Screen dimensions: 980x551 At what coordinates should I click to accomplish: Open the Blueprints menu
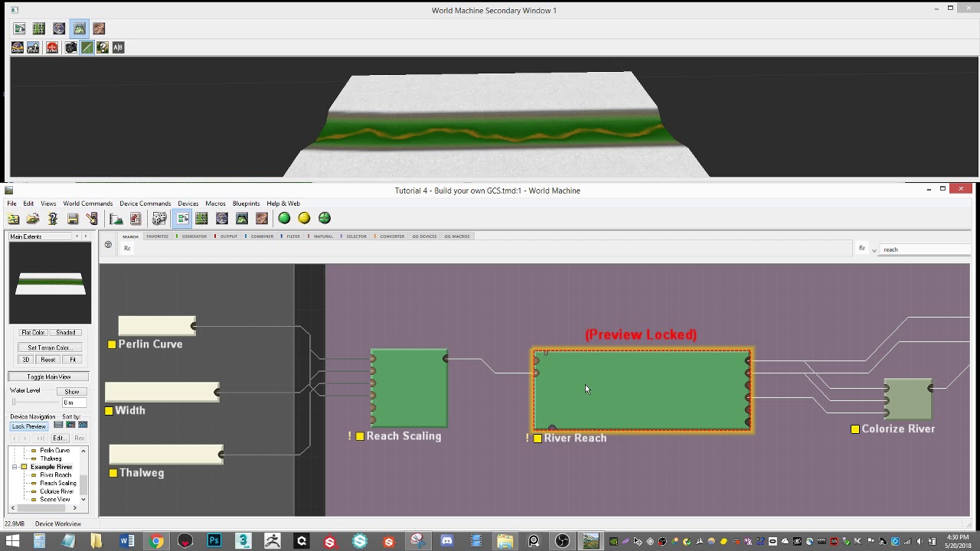point(247,204)
